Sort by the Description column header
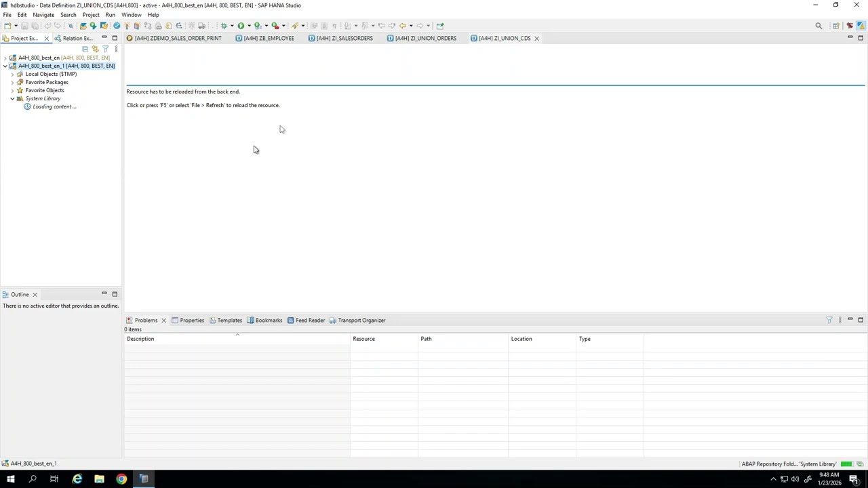The image size is (868, 488). 237,339
